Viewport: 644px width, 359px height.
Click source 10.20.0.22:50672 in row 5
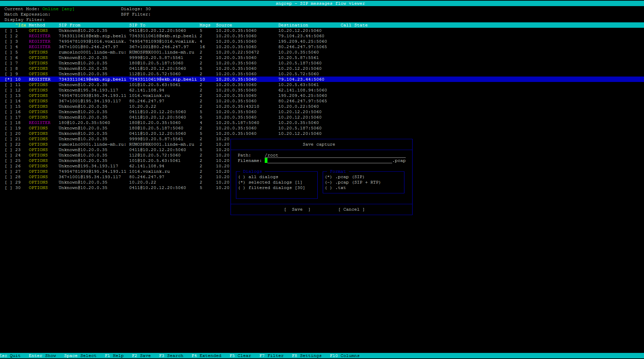coord(238,52)
